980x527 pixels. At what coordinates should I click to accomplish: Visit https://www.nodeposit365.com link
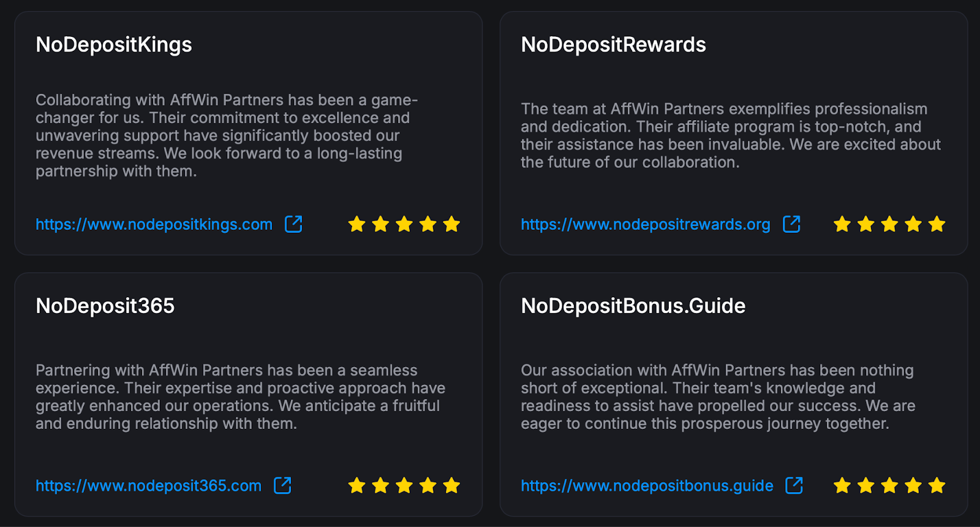pyautogui.click(x=148, y=485)
